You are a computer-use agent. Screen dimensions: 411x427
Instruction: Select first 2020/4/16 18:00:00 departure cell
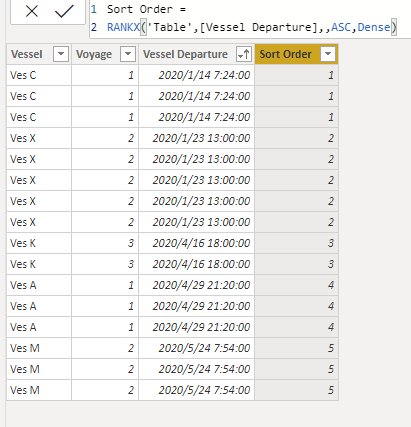(197, 243)
